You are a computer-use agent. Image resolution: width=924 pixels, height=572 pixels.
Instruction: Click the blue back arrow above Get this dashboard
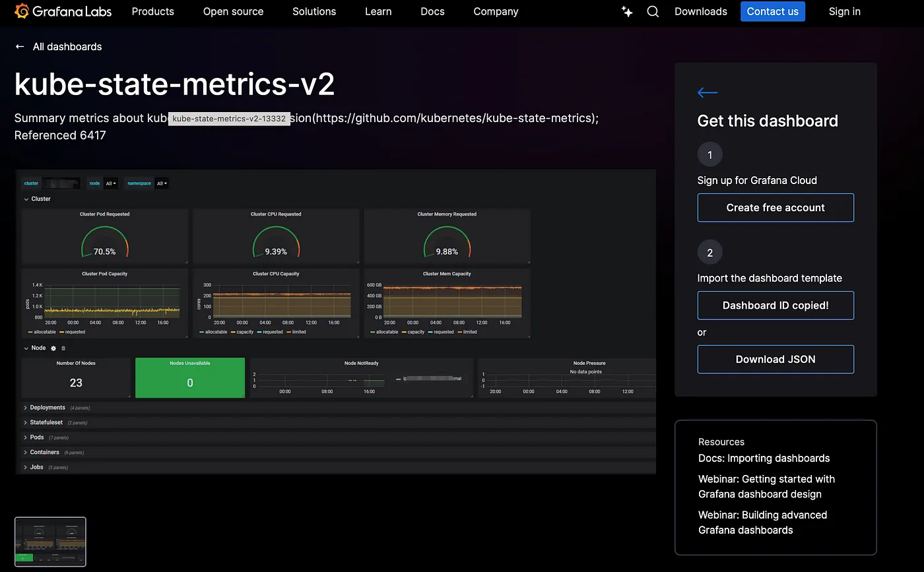point(708,92)
